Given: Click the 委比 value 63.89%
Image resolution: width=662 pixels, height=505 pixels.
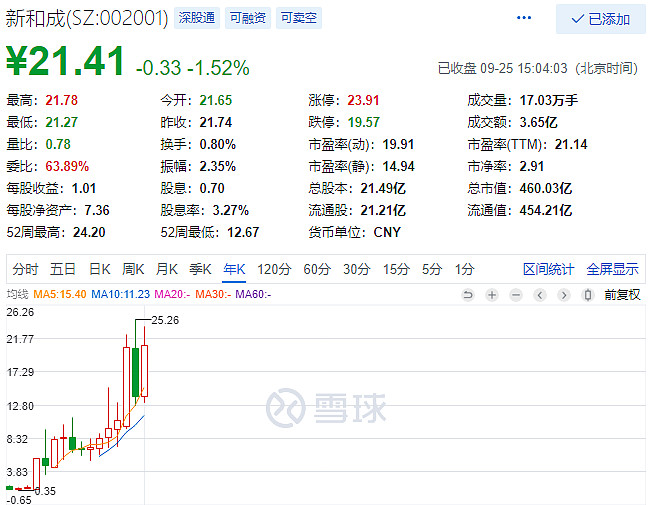Looking at the screenshot, I should [x=67, y=166].
